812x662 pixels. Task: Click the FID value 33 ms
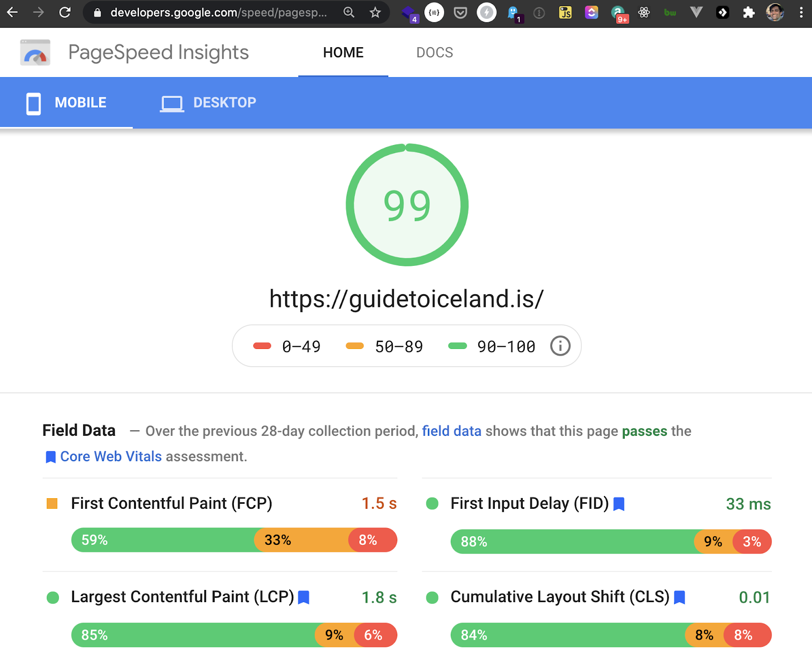pos(748,504)
